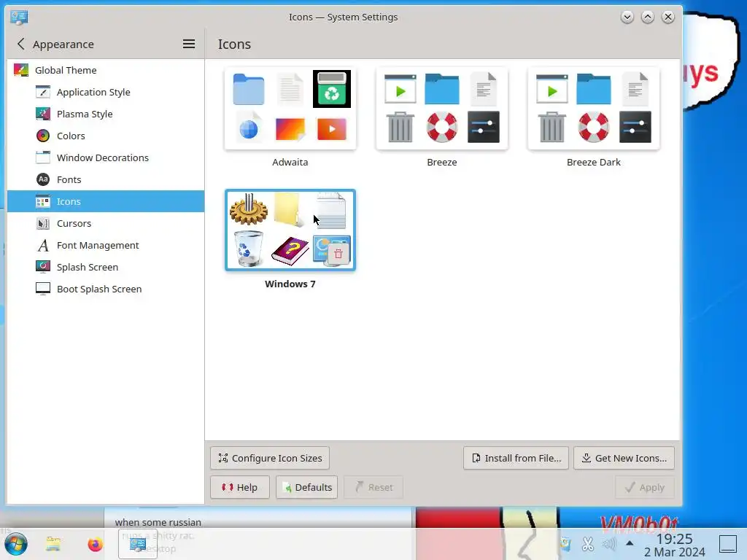The height and width of the screenshot is (560, 747).
Task: Click the delete trash icon on Windows 7 theme
Action: tap(338, 254)
